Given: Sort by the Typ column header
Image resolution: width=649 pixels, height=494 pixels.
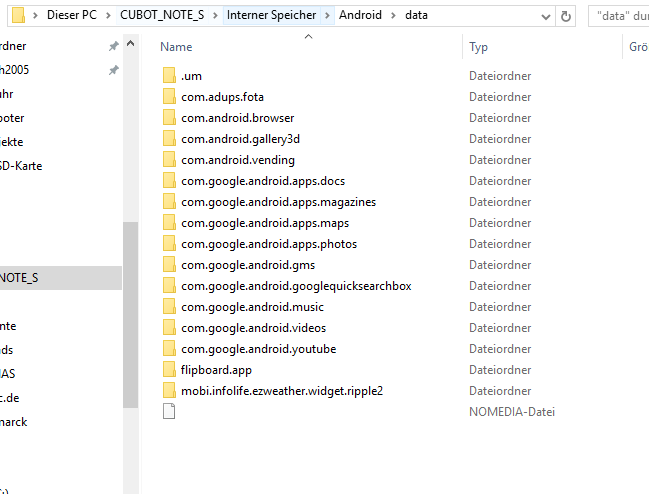Looking at the screenshot, I should point(478,47).
